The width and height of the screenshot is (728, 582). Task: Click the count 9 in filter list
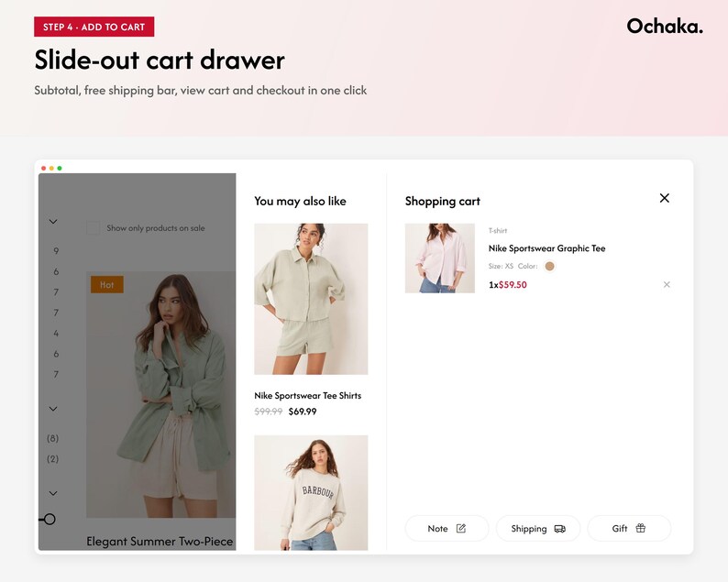click(x=56, y=250)
